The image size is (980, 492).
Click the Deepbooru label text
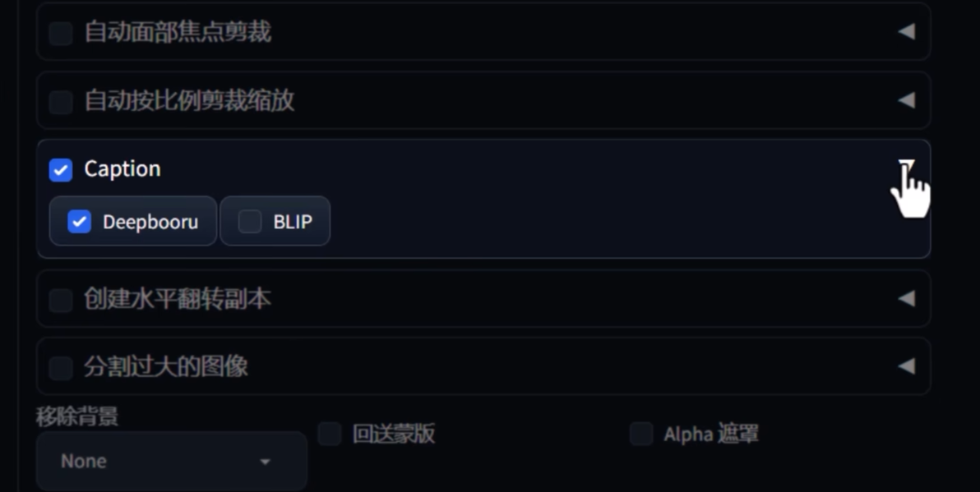tap(150, 223)
